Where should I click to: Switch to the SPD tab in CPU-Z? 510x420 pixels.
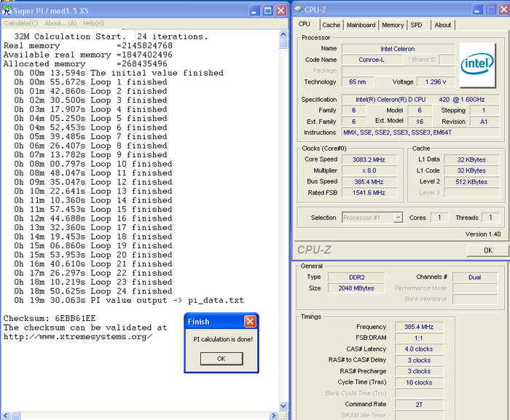[x=416, y=25]
